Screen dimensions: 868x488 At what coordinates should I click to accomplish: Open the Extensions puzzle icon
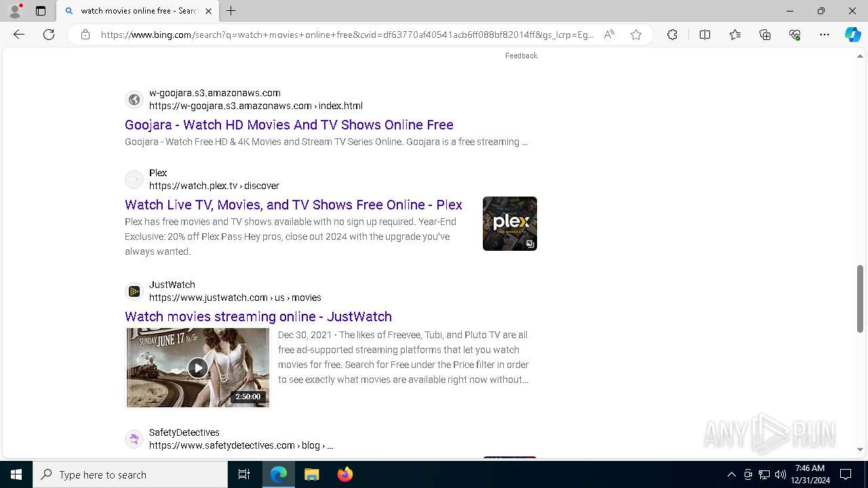click(672, 35)
